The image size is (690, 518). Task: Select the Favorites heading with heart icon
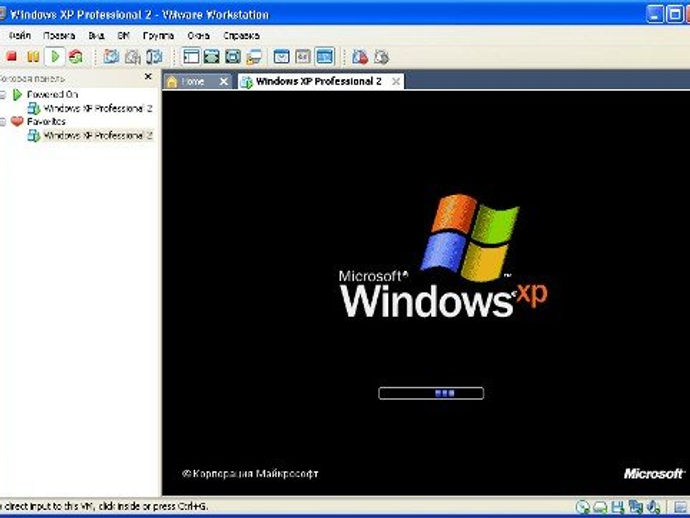[x=46, y=121]
